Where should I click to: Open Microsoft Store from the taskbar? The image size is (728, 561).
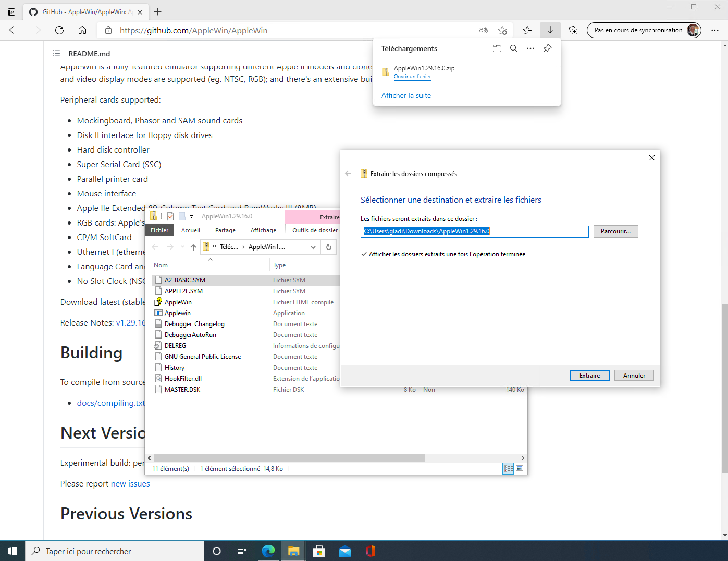point(319,551)
